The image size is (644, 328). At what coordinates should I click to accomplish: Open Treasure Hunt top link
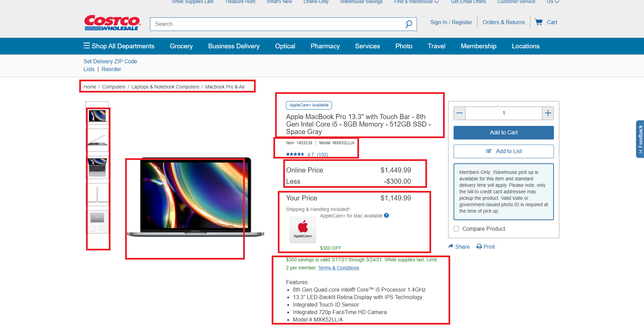240,2
